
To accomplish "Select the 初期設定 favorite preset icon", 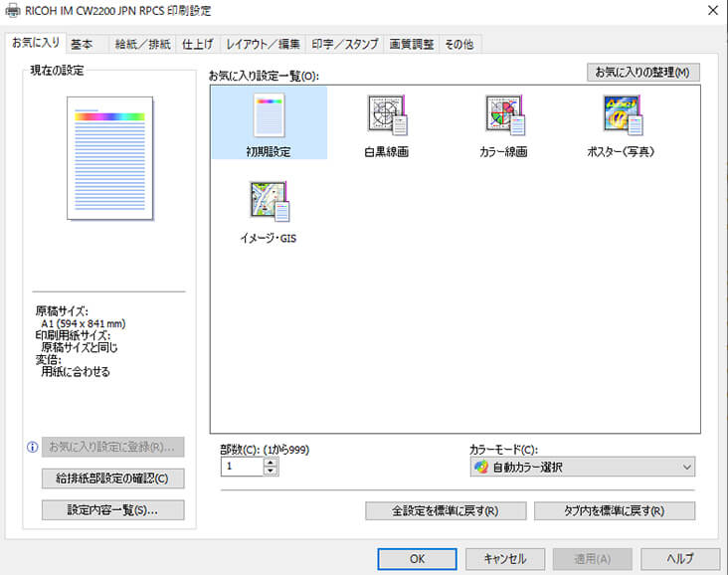I will pyautogui.click(x=269, y=116).
